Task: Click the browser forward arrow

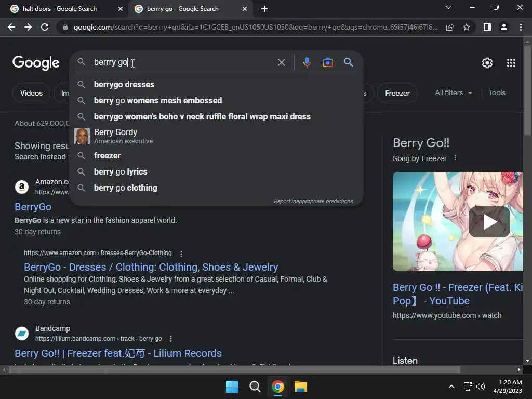Action: point(28,27)
